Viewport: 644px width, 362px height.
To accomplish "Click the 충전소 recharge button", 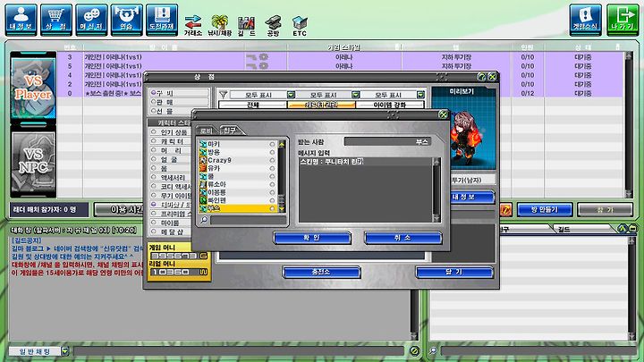I will pos(322,272).
